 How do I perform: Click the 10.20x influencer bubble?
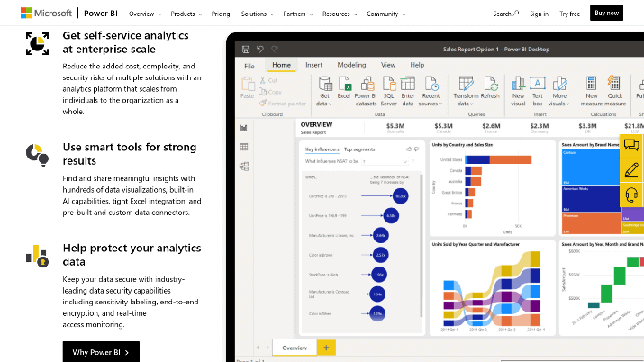(401, 196)
